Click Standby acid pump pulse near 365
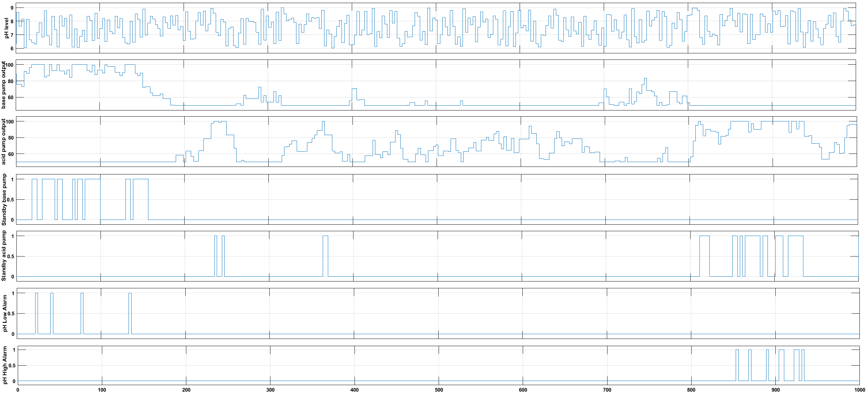Viewport: 868px width, 394px height. pos(325,256)
